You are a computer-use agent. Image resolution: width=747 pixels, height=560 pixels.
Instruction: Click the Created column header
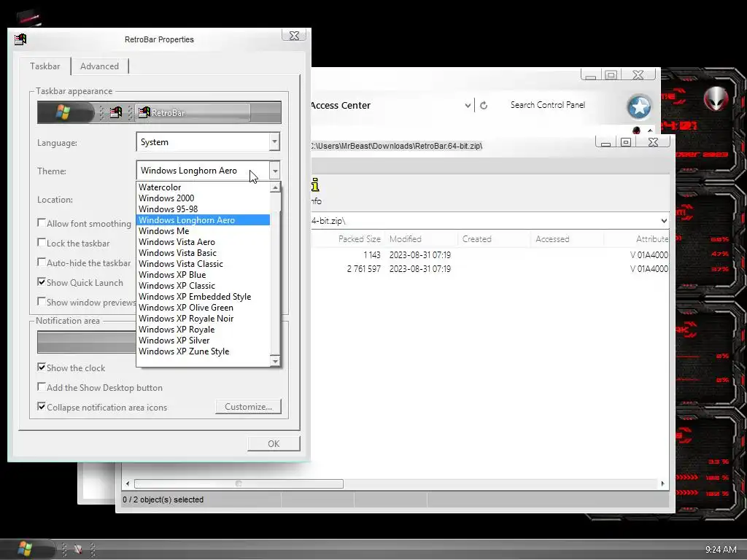[x=494, y=239]
